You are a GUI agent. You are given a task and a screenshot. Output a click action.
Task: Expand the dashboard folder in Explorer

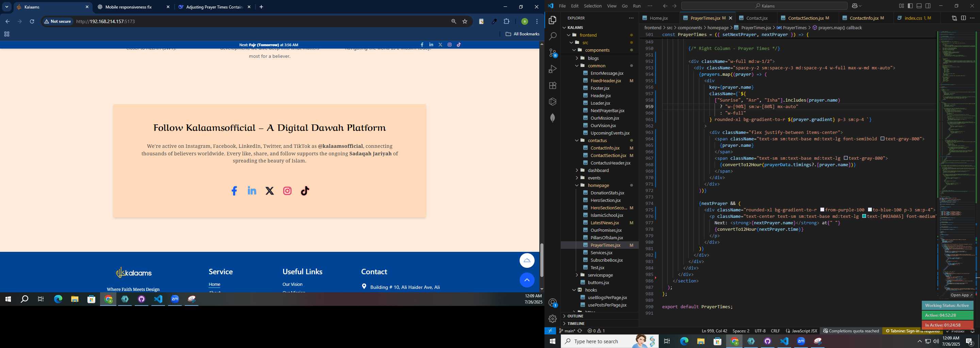[x=577, y=171]
